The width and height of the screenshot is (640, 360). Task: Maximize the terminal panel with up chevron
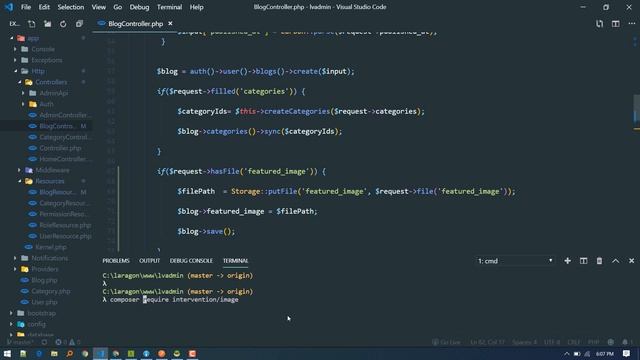click(x=616, y=261)
